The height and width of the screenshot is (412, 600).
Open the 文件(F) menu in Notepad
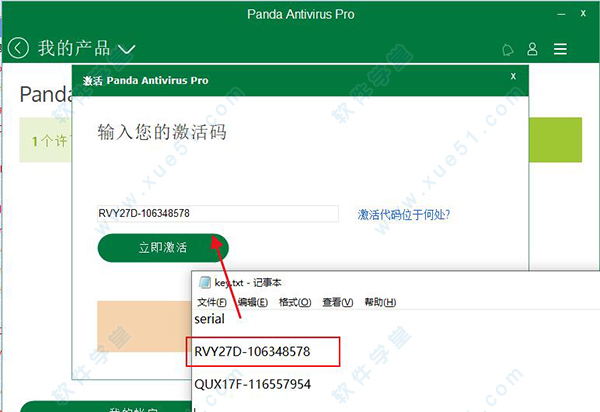coord(212,302)
